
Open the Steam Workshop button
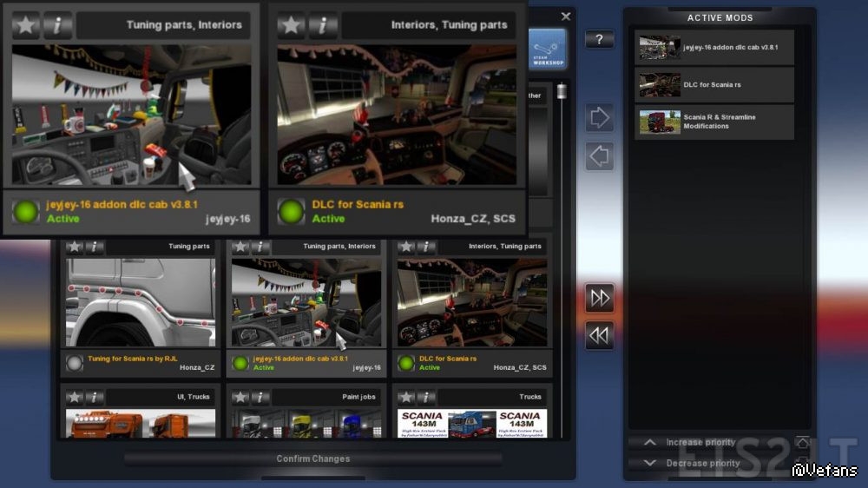coord(547,49)
